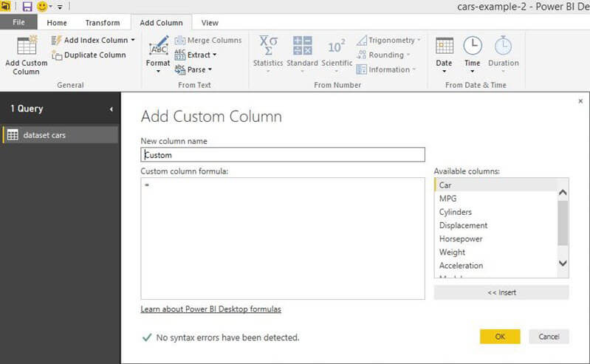The width and height of the screenshot is (590, 364).
Task: Click the Add Custom Column icon
Action: pyautogui.click(x=26, y=46)
